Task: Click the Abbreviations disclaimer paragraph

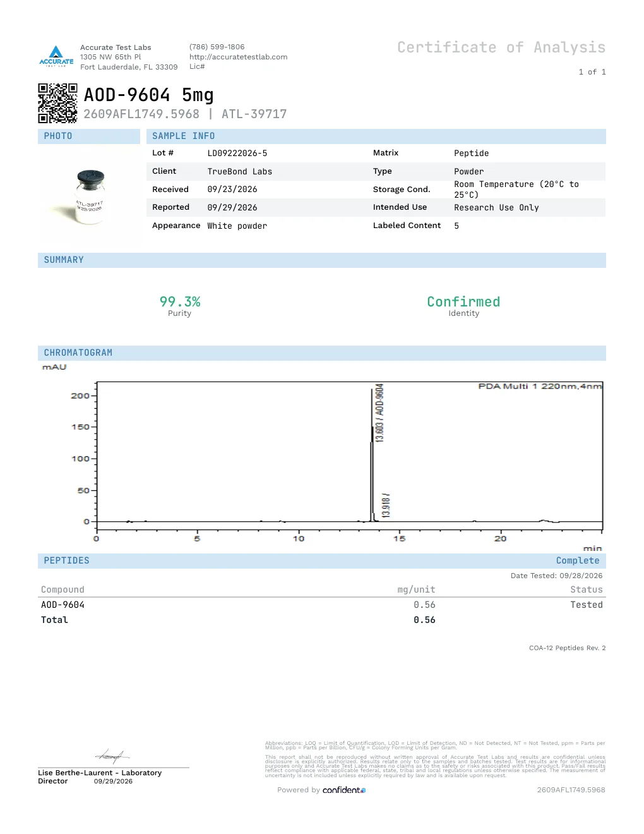Action: [435, 746]
